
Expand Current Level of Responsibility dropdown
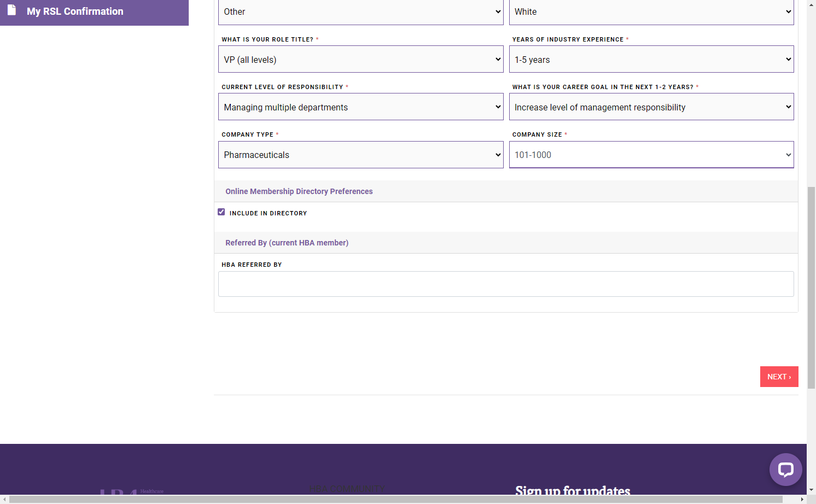tap(361, 107)
